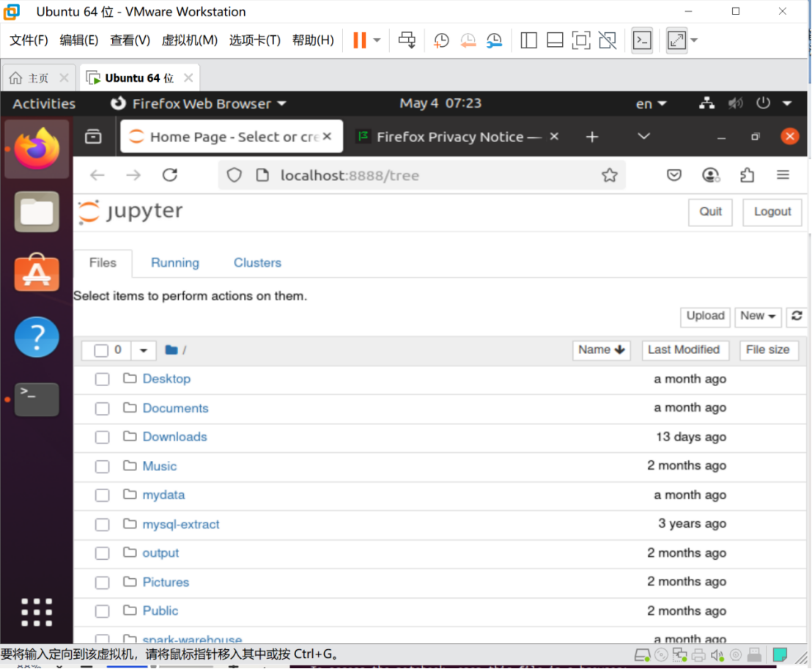Toggle VMware library sidebar view icon
Screen dimensions: 812x669
pos(528,40)
